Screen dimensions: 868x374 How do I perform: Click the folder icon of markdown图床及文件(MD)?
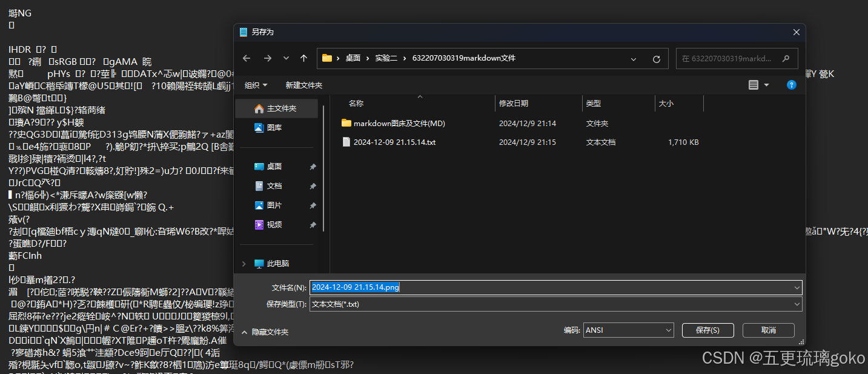tap(346, 123)
